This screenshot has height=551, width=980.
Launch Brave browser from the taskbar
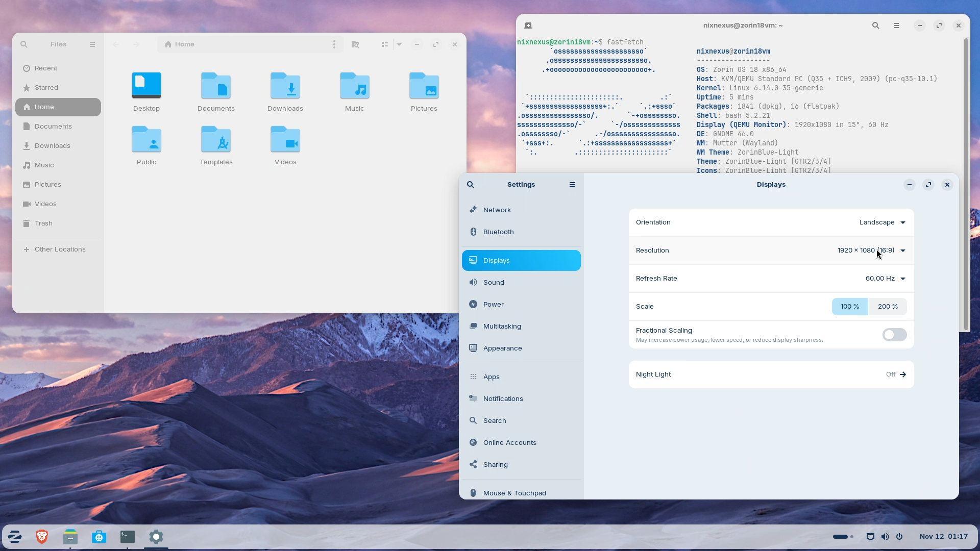click(x=41, y=536)
